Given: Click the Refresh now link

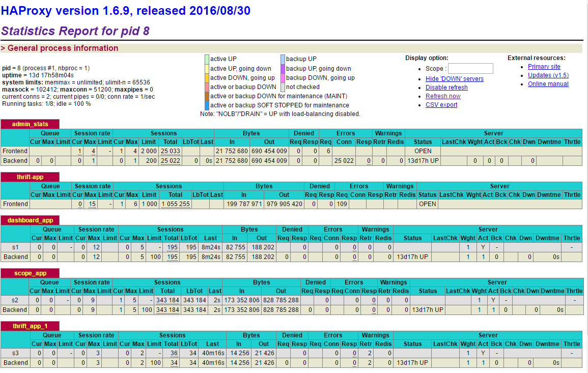Looking at the screenshot, I should (x=443, y=96).
